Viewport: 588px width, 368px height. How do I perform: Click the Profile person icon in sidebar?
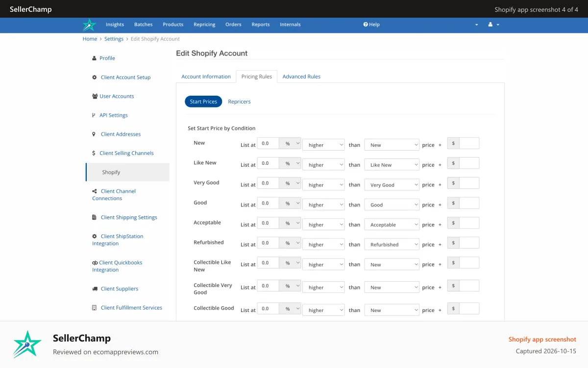(x=94, y=58)
